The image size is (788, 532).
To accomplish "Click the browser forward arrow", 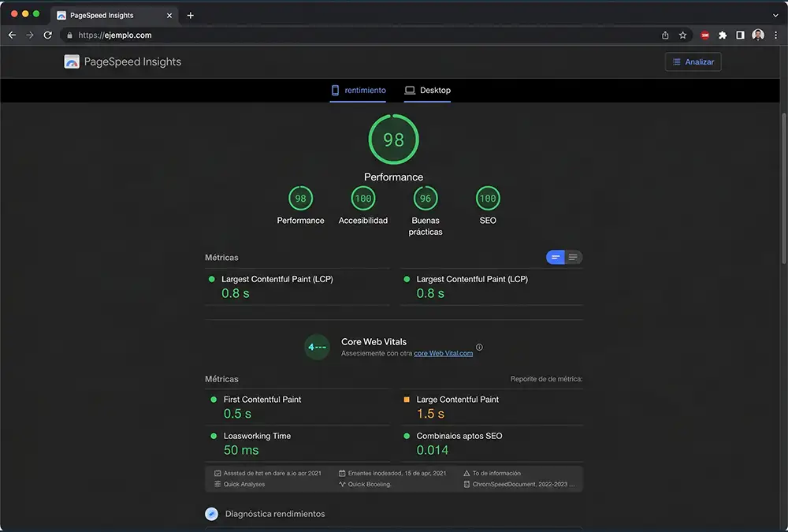I will pyautogui.click(x=30, y=35).
